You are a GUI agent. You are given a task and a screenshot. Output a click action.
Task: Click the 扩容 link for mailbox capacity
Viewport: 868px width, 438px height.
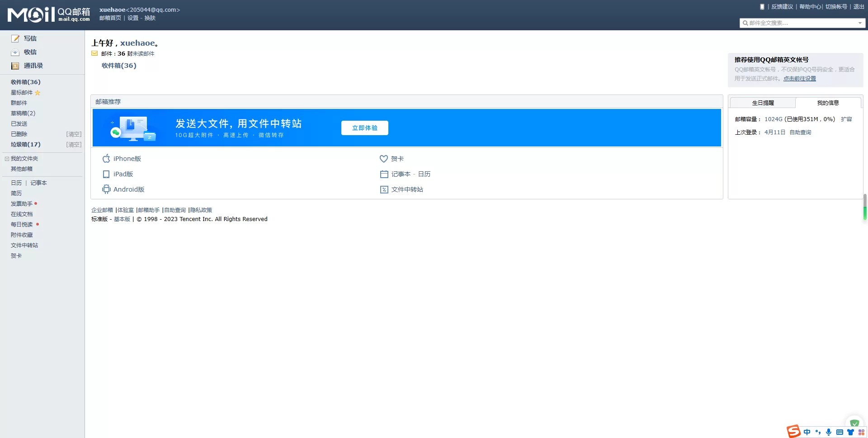(846, 119)
